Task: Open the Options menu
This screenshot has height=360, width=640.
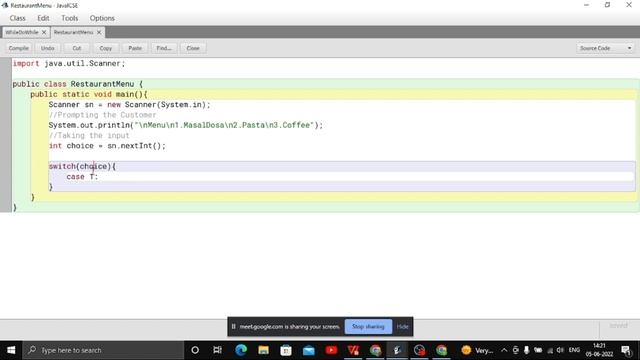Action: tap(102, 18)
